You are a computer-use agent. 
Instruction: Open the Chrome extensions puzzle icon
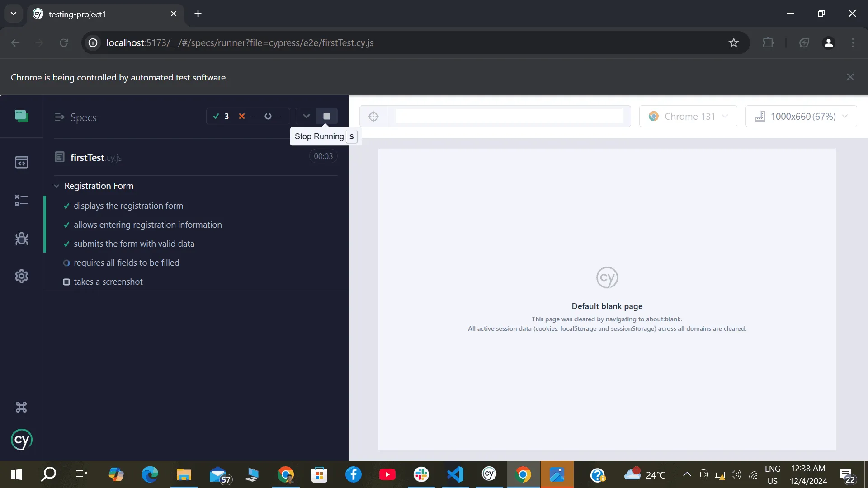(768, 43)
